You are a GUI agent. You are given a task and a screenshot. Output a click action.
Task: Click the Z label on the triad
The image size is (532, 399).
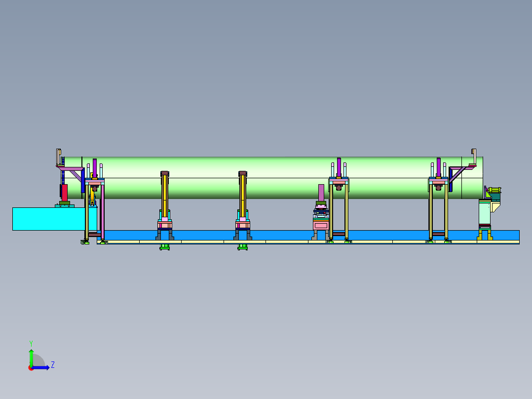(x=53, y=365)
